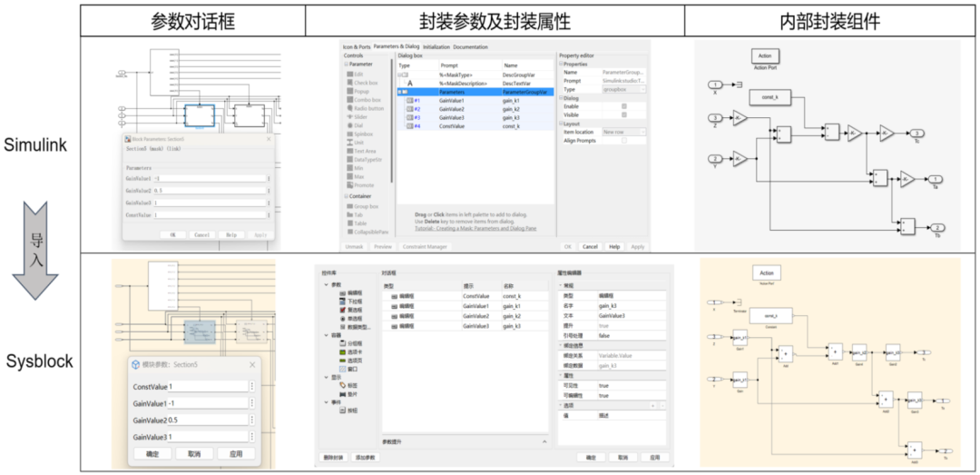
Task: Select Action Port block in Sysblock diagram
Action: [x=766, y=274]
